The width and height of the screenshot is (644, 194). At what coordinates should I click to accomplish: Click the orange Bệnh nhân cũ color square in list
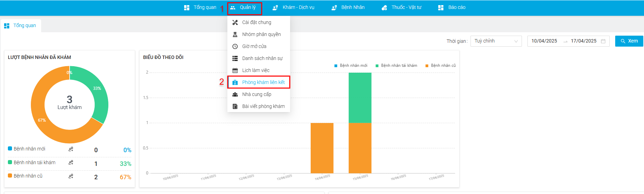pos(10,175)
